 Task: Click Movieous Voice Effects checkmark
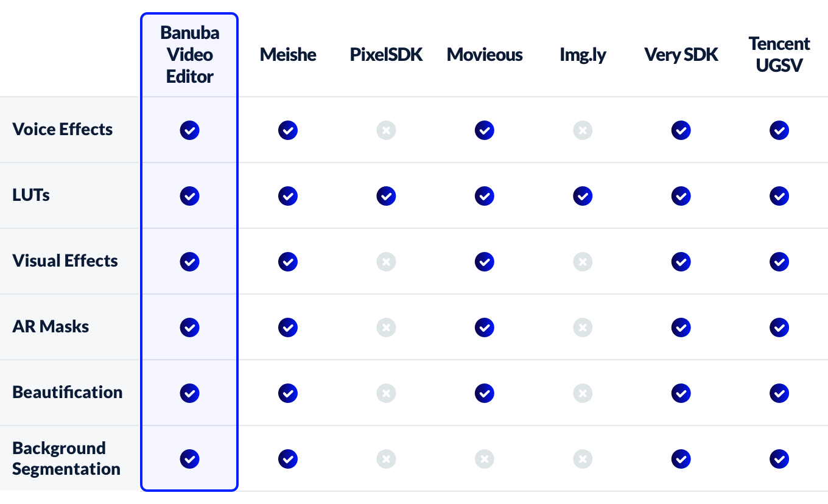point(484,130)
